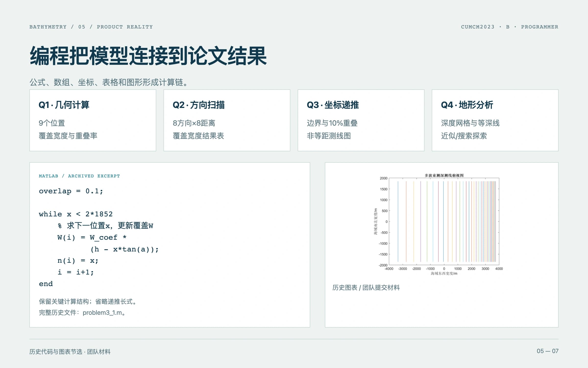Image resolution: width=588 pixels, height=368 pixels.
Task: Click the text 边界与10%重叠
Action: pyautogui.click(x=332, y=123)
